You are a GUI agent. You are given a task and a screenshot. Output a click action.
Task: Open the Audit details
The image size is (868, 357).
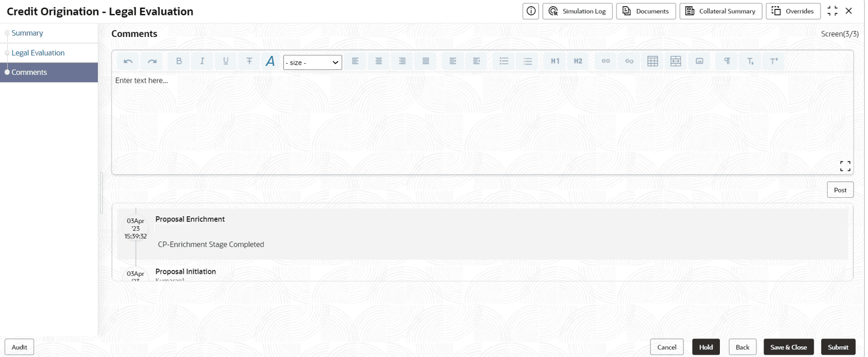coord(20,347)
